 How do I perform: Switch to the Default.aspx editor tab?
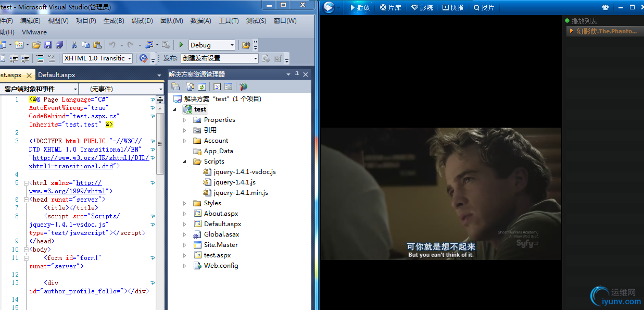click(57, 75)
